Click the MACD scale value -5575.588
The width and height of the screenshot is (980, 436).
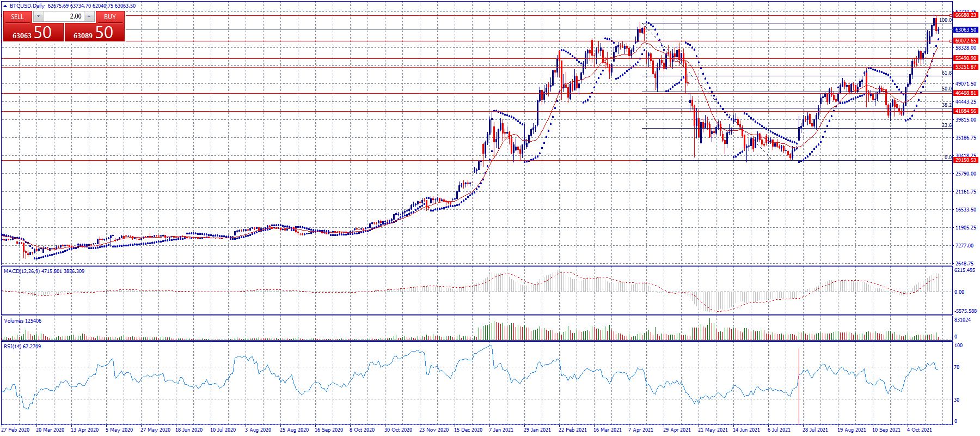[x=965, y=311]
